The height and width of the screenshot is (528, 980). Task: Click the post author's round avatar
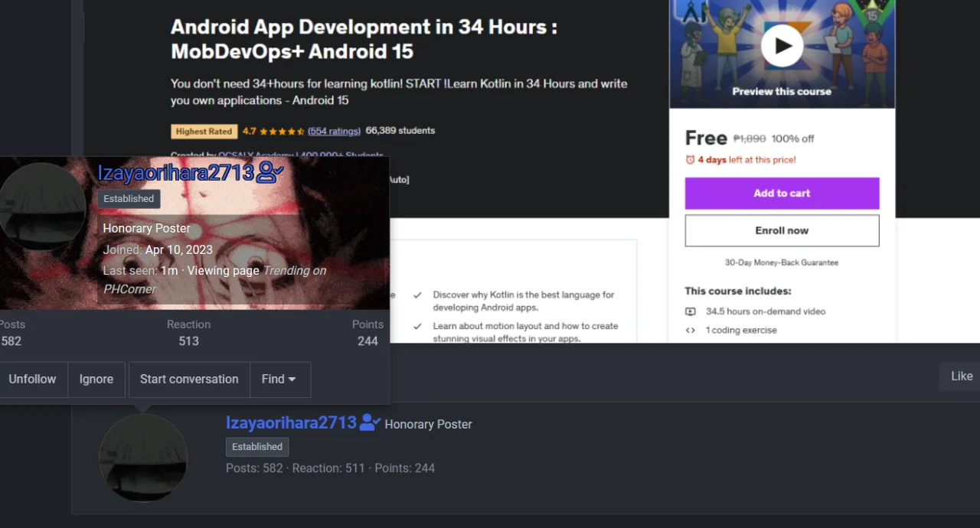(x=143, y=458)
